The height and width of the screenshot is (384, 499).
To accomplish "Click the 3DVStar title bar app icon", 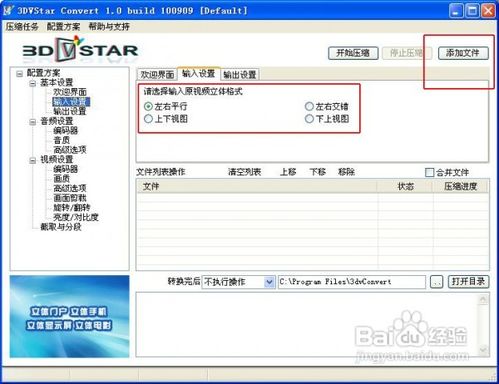I will [8, 10].
